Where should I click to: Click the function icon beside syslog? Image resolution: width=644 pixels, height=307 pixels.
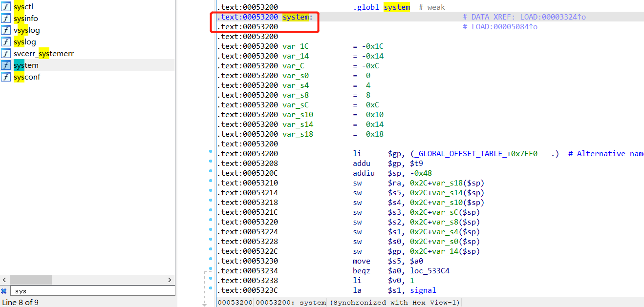6,42
